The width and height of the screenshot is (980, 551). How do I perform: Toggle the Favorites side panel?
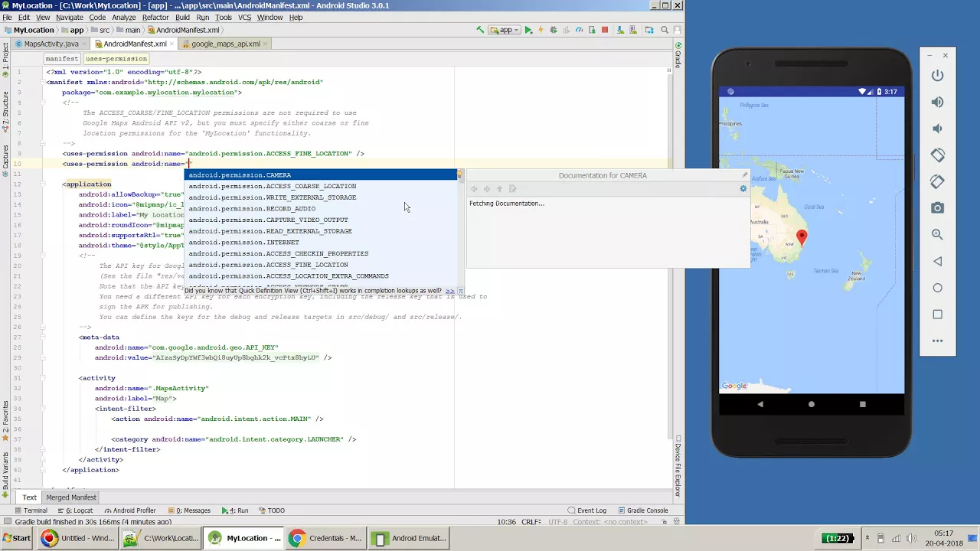(x=5, y=419)
